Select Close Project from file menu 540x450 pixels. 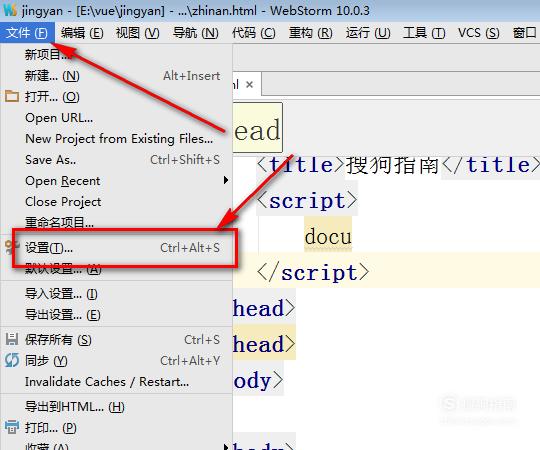tap(63, 201)
